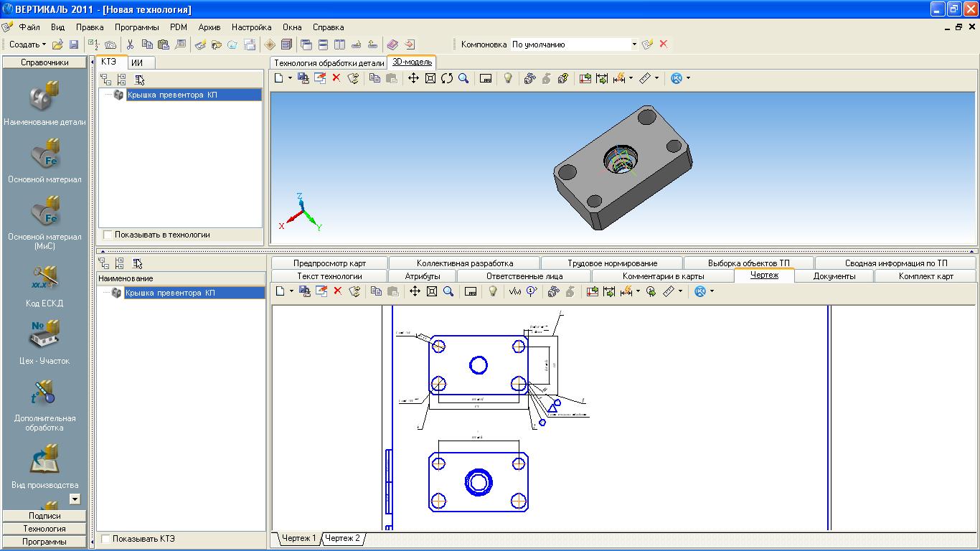Screen dimensions: 980x551
Task: Click rotate view icon in 3D-модель toolbar
Action: pos(447,78)
